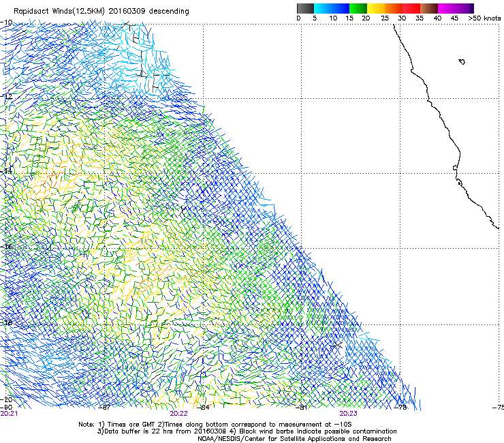This screenshot has height=443, width=504.
Task: Click the orange 25-30 knots color segment
Action: click(394, 8)
